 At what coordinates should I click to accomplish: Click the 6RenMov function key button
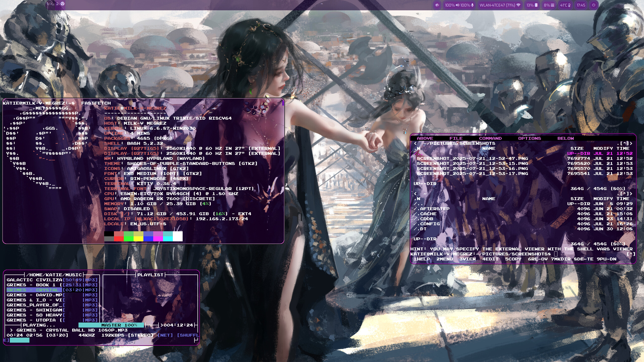tap(538, 259)
